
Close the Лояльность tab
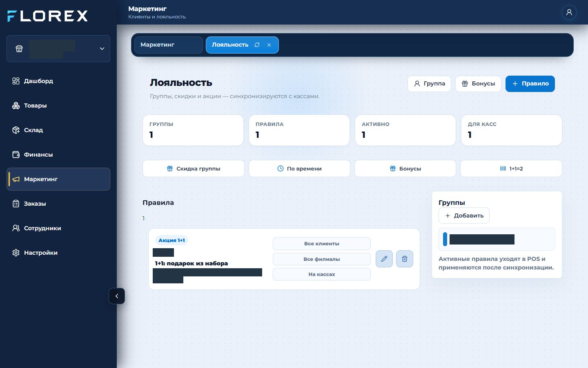269,45
